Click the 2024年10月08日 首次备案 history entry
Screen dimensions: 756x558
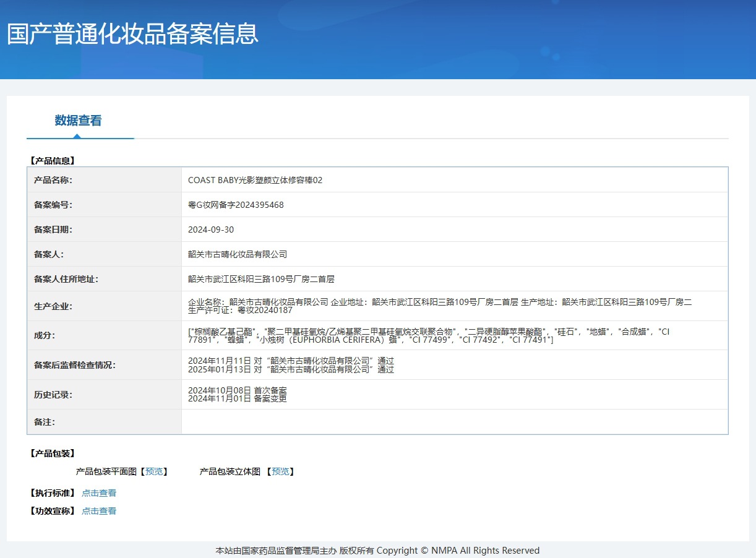(x=238, y=390)
